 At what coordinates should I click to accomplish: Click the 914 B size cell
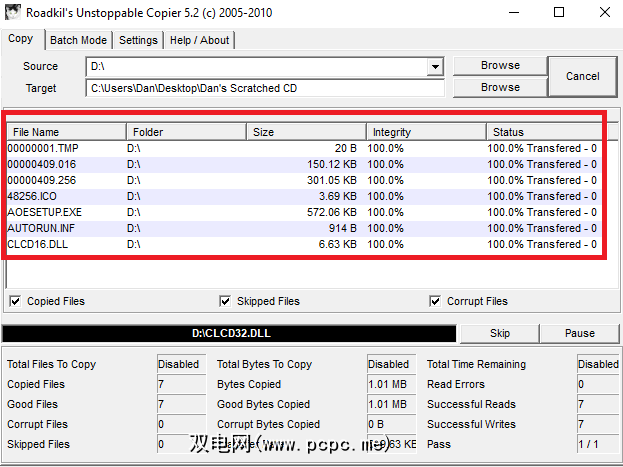point(342,228)
